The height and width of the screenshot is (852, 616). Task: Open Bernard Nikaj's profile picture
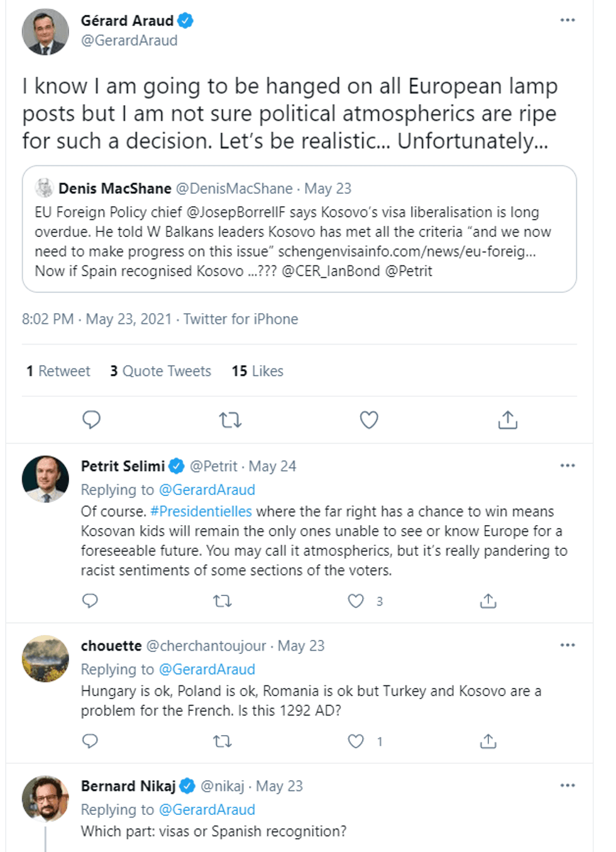point(45,799)
